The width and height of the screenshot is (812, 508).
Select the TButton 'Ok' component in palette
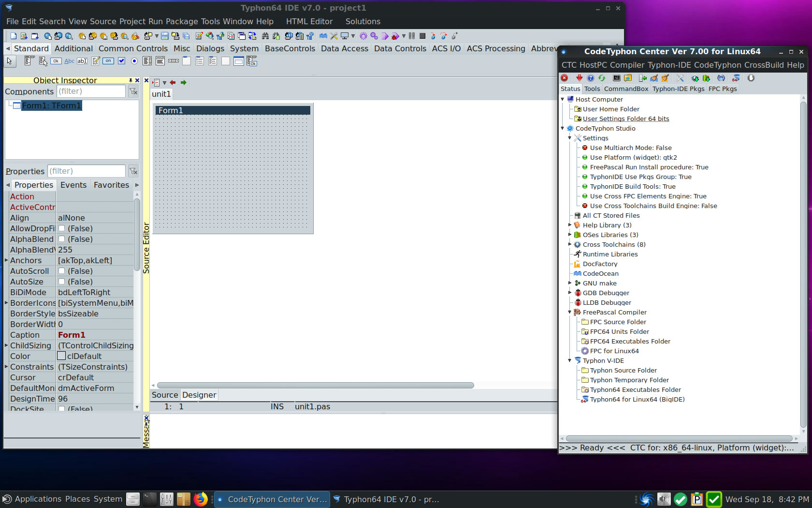[56, 61]
